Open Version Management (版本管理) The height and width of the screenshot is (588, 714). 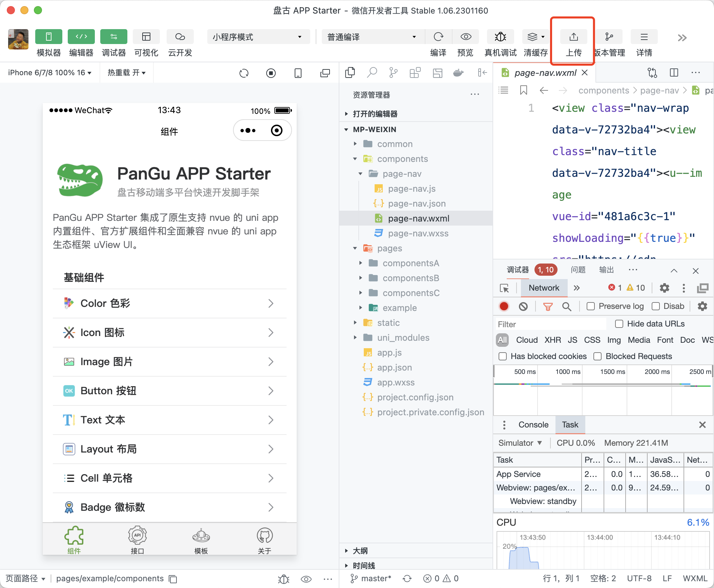tap(609, 37)
